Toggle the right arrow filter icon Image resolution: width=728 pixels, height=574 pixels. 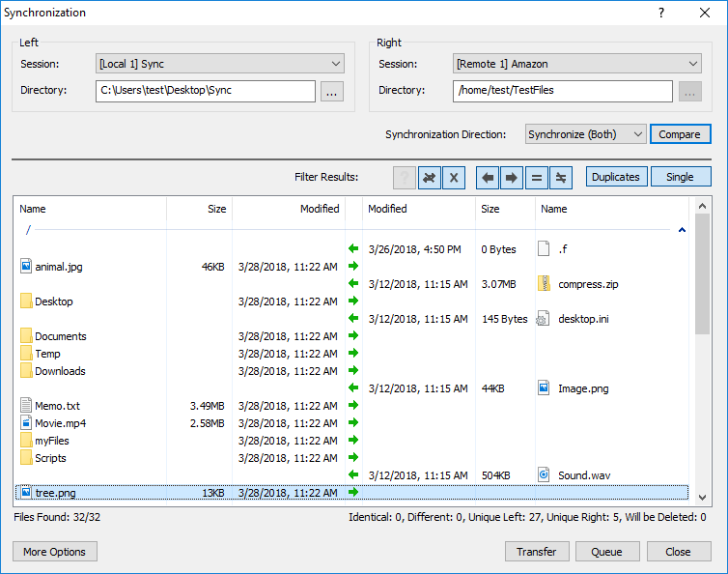(512, 178)
